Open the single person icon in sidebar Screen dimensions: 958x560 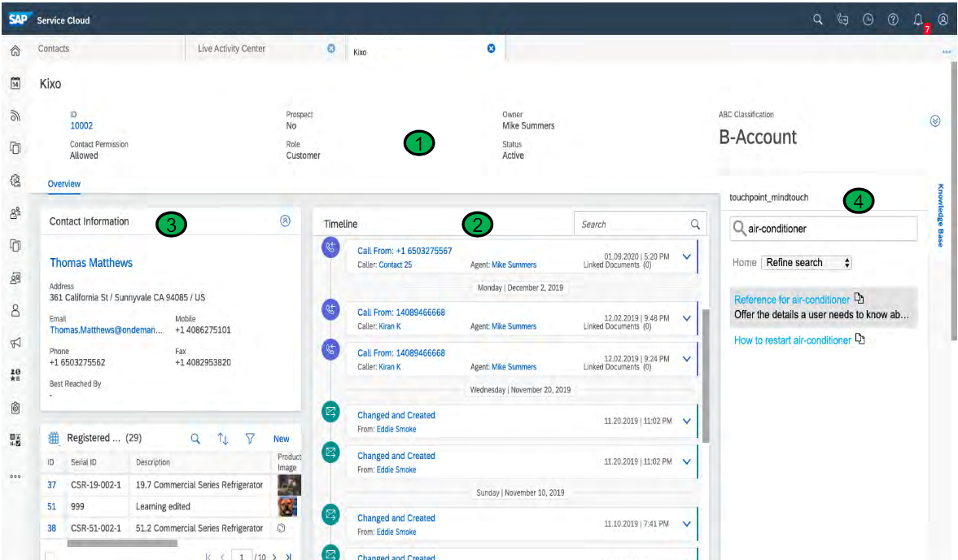[15, 310]
